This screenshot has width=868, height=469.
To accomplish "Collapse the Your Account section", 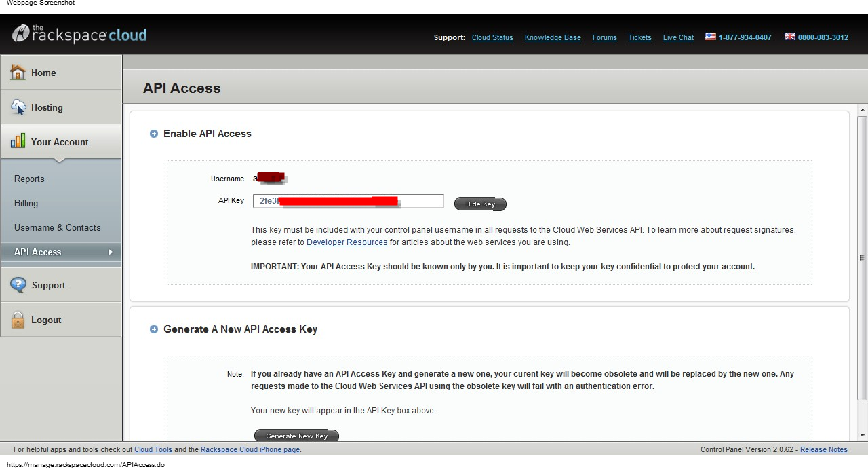I will point(61,142).
